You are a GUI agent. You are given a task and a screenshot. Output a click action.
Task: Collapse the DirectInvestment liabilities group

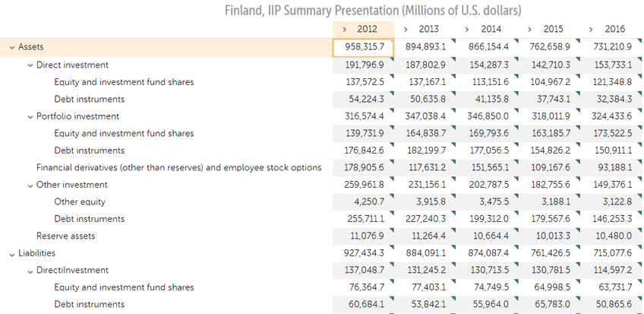[30, 270]
